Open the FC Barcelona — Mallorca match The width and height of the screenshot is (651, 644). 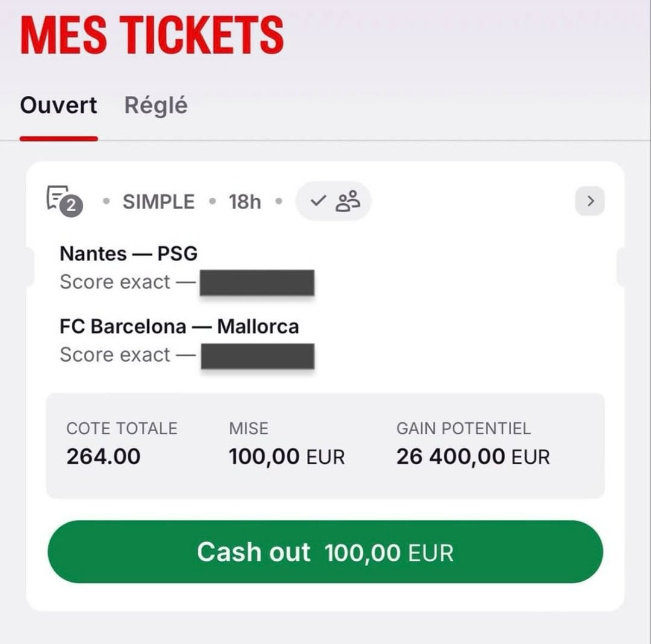[x=180, y=326]
